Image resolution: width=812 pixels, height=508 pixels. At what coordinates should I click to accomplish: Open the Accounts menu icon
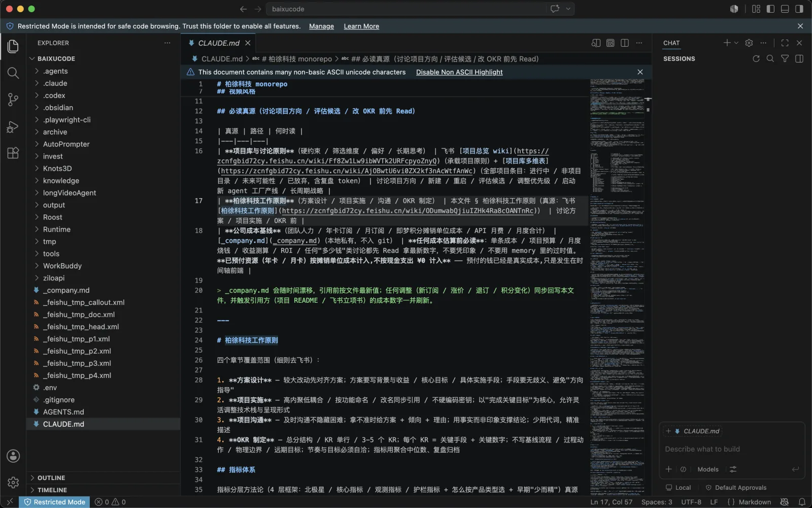13,456
